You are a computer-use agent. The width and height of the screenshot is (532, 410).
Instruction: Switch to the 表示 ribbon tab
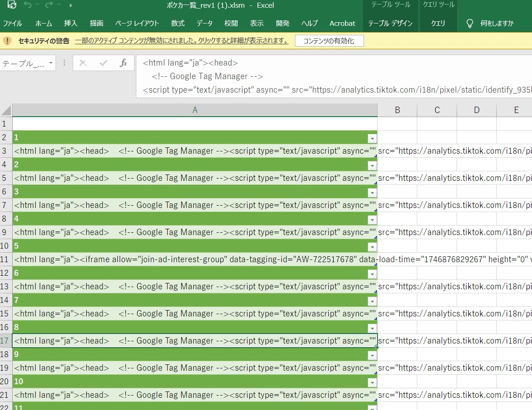257,23
